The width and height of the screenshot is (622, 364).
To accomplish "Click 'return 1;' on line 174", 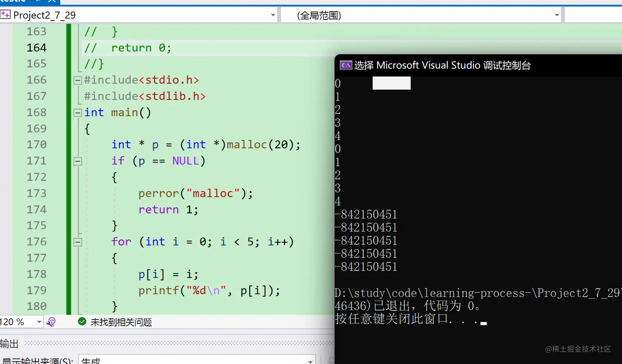I will click(x=168, y=210).
